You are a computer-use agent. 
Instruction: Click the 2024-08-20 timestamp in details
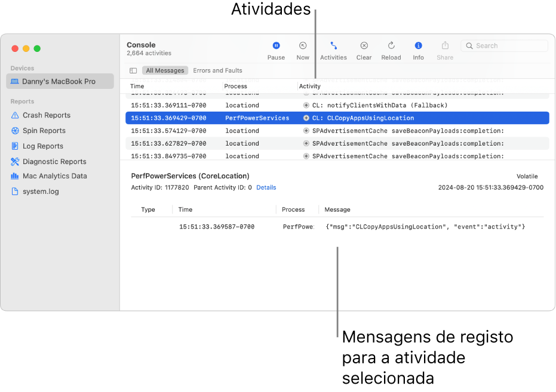point(491,187)
